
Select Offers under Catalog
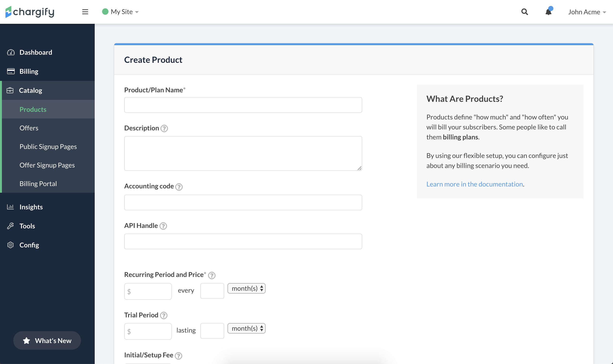coord(29,128)
